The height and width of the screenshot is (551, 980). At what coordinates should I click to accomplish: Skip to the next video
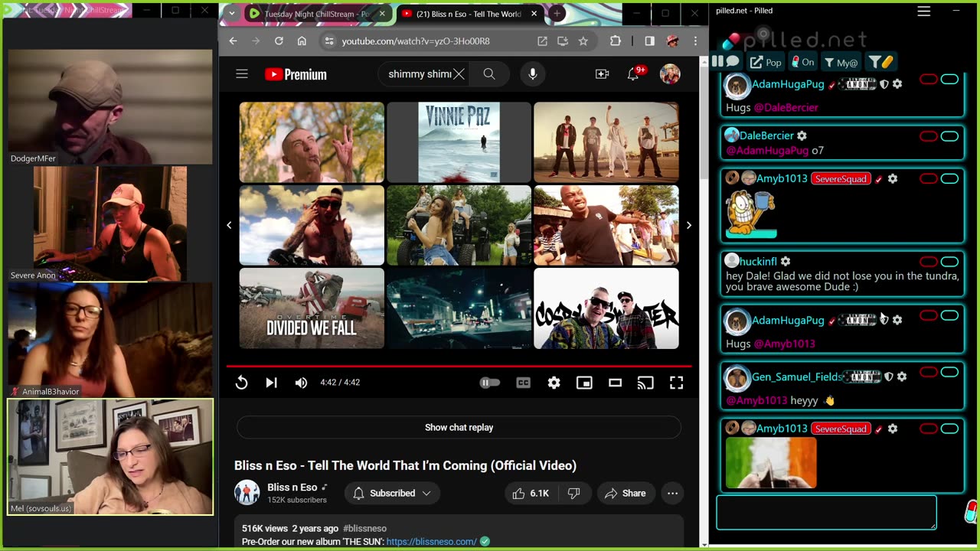(x=271, y=383)
